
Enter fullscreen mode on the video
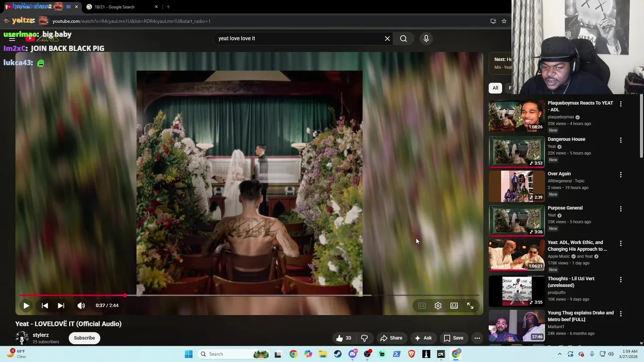pos(470,305)
